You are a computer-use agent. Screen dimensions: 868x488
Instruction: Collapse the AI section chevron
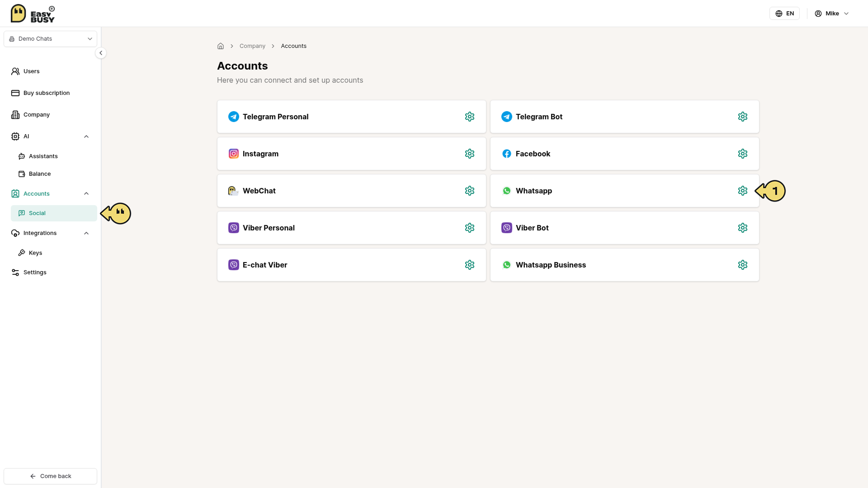click(x=86, y=136)
